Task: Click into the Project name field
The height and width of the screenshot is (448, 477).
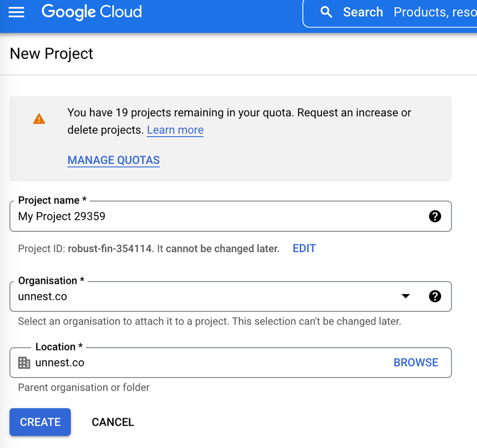Action: 231,216
